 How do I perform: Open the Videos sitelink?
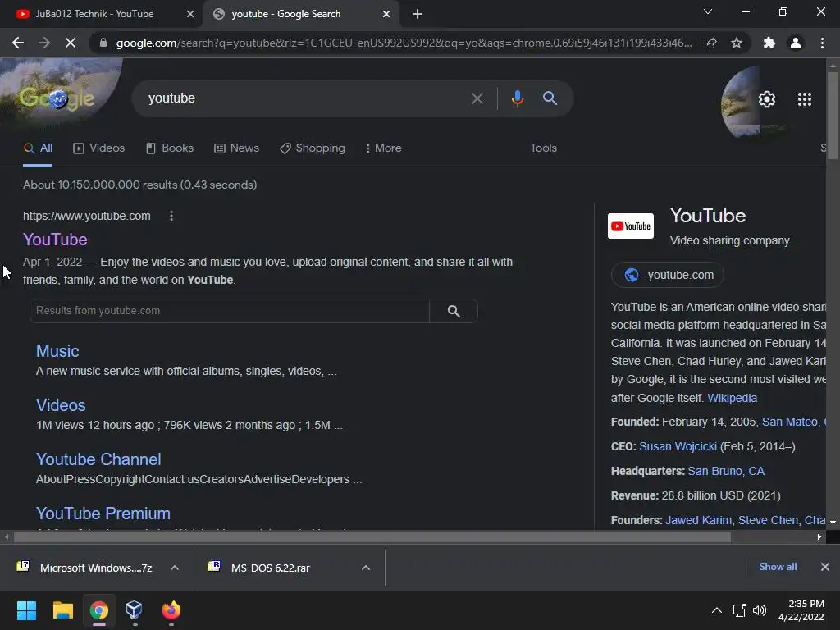click(61, 405)
